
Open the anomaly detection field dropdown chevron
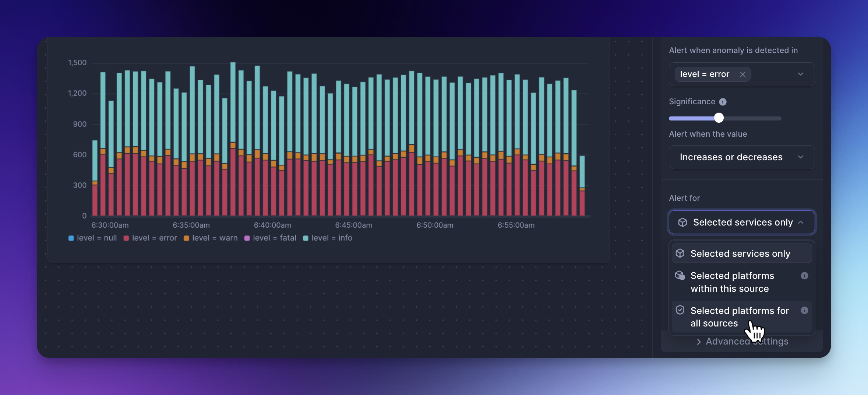[x=801, y=74]
